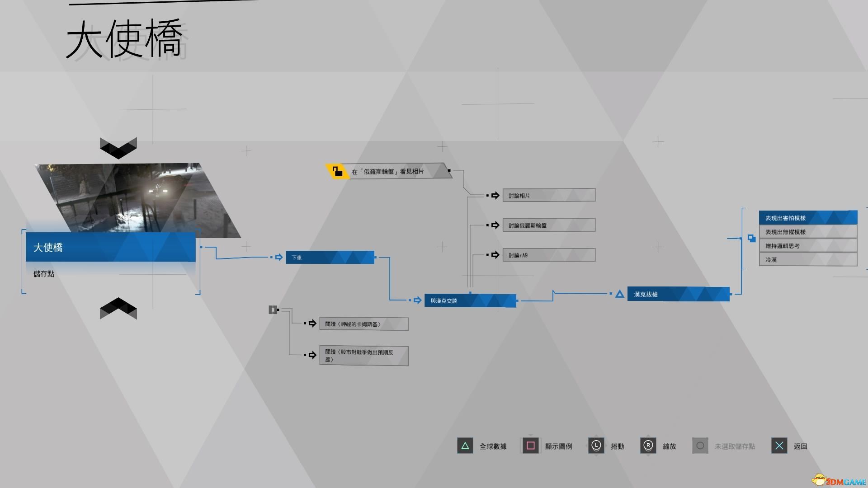Image resolution: width=868 pixels, height=488 pixels.
Task: Click the 下車 story node
Action: pos(330,258)
